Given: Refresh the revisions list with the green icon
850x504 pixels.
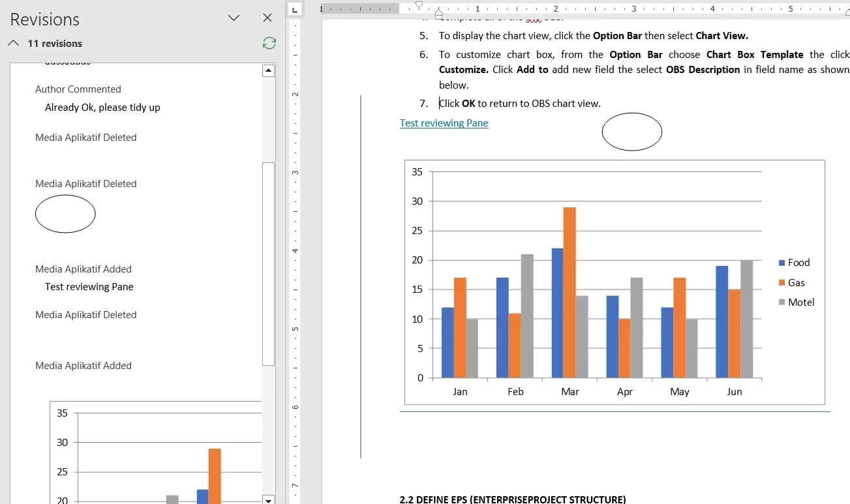Looking at the screenshot, I should pyautogui.click(x=269, y=44).
